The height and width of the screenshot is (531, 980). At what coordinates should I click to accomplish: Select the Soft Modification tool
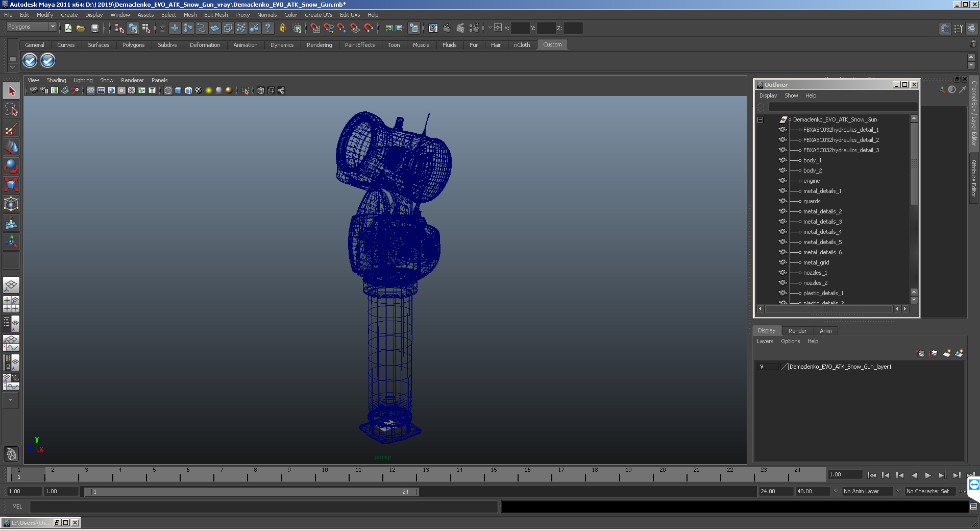[x=11, y=223]
